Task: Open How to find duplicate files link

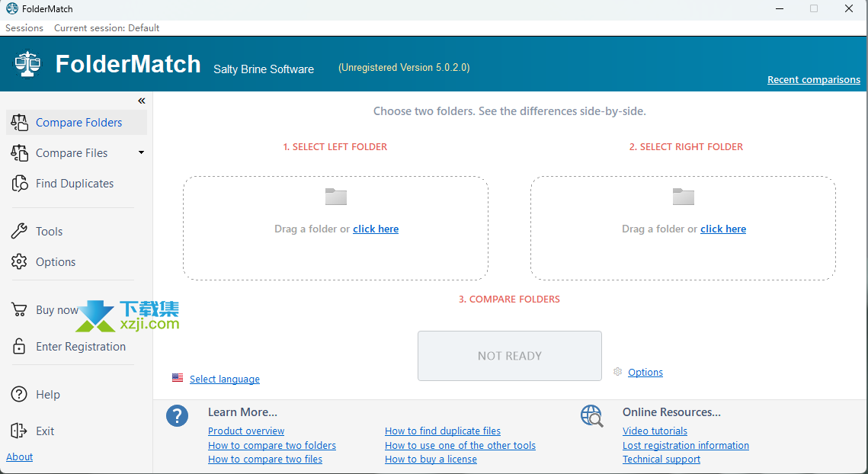Action: (443, 431)
